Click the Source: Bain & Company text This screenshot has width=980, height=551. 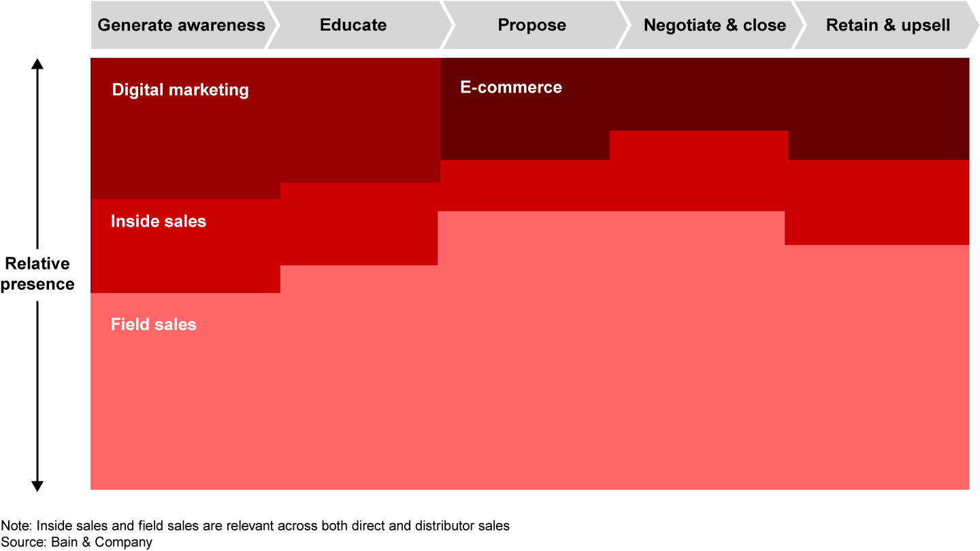[76, 542]
